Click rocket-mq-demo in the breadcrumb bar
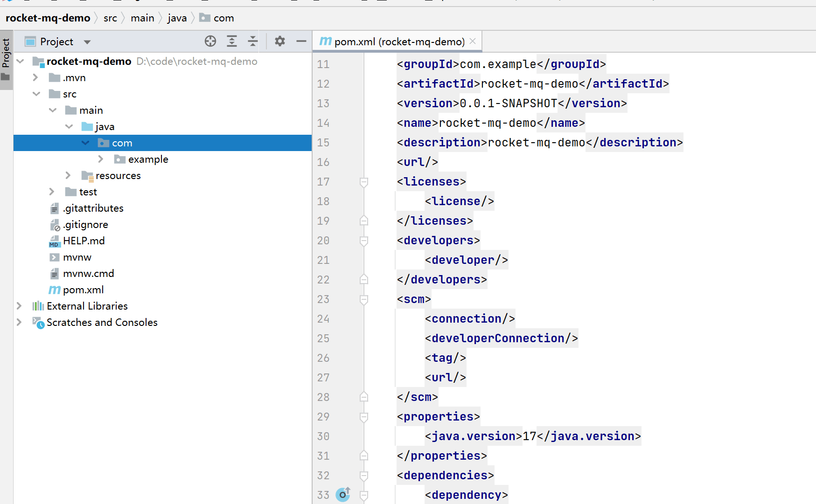This screenshot has width=816, height=504. [48, 18]
